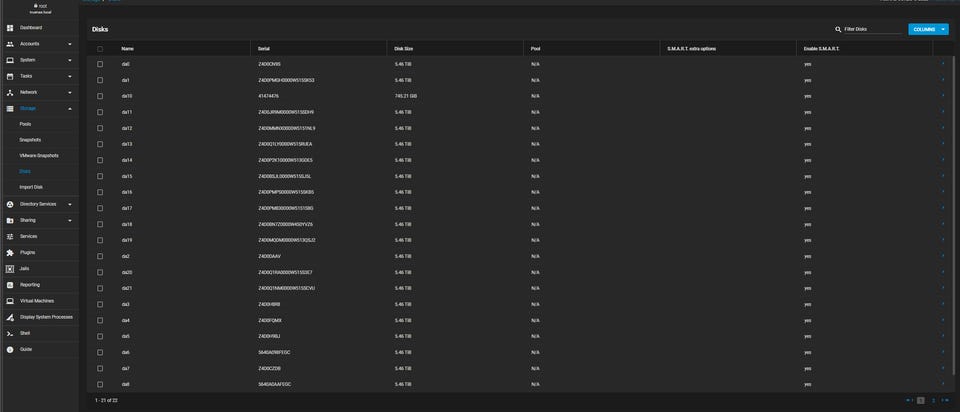Click the Virtual Machines monitor icon

10,301
